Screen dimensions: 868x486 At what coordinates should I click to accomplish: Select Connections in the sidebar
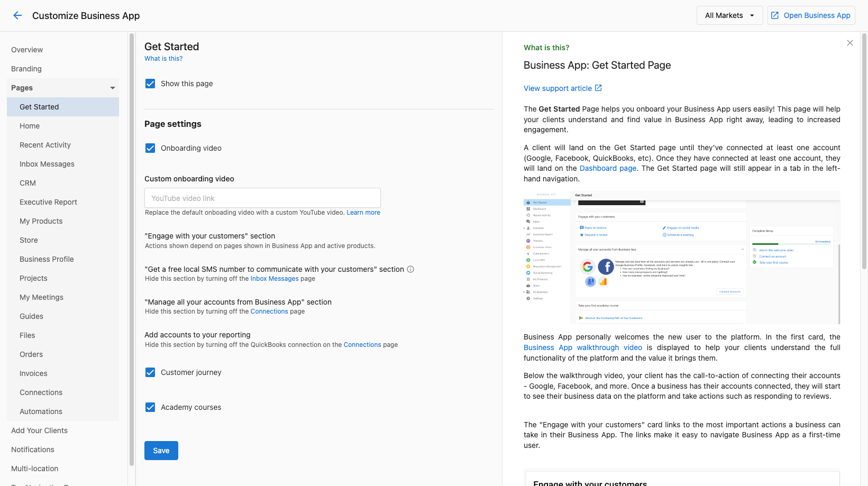[x=63, y=392]
